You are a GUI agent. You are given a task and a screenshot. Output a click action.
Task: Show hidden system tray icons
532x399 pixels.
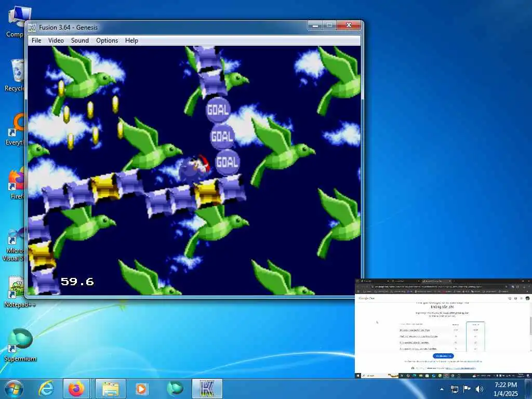point(442,389)
